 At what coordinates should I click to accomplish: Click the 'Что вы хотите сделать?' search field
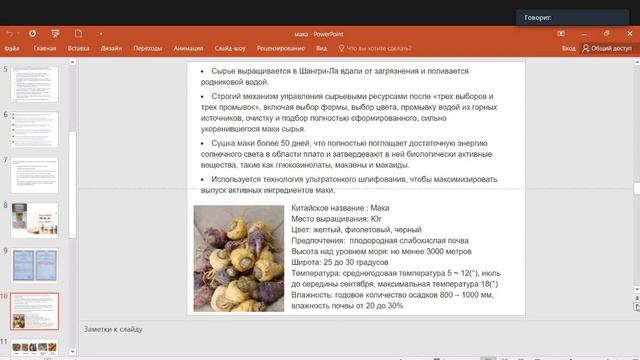pos(379,48)
